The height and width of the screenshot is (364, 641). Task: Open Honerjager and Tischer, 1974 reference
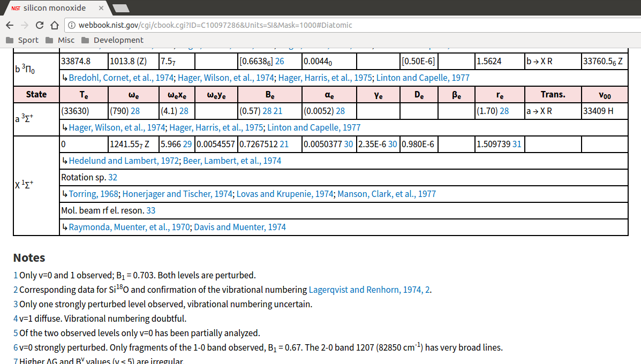[x=177, y=194]
